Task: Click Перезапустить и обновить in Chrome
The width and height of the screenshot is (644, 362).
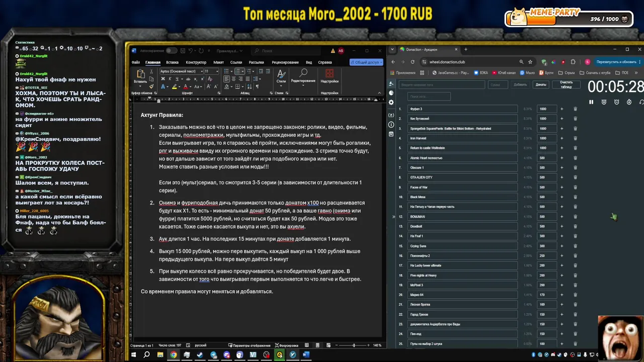Action: pos(616,62)
